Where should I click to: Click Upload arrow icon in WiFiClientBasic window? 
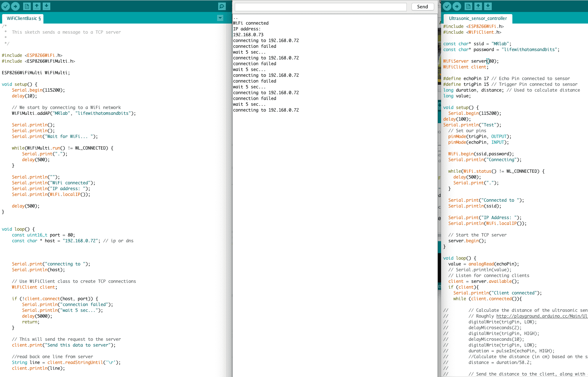pyautogui.click(x=15, y=6)
